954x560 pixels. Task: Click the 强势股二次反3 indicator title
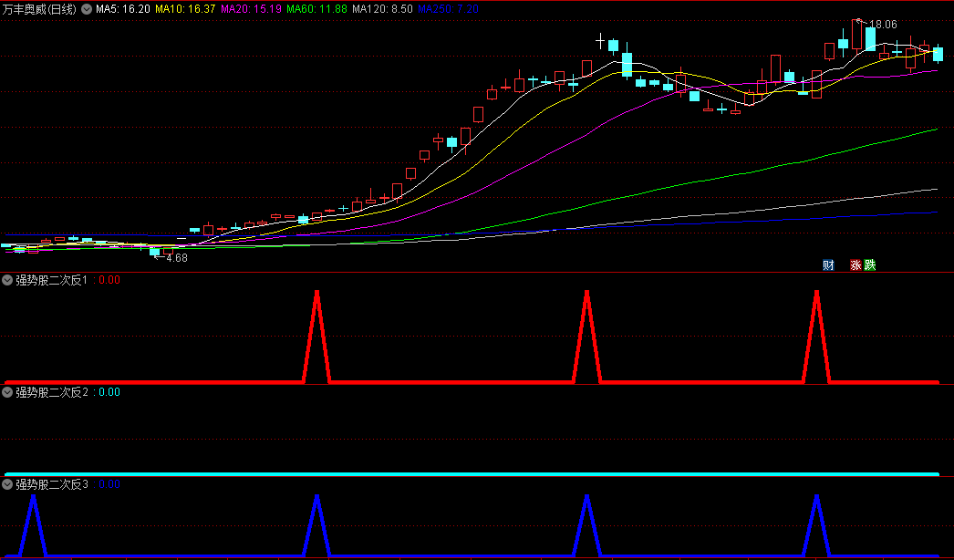click(x=52, y=484)
